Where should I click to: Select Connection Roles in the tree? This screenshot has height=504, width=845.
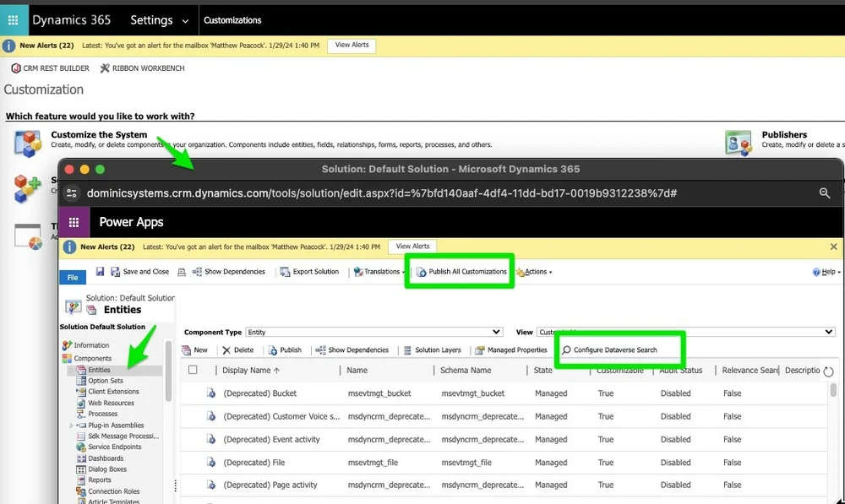[x=108, y=491]
